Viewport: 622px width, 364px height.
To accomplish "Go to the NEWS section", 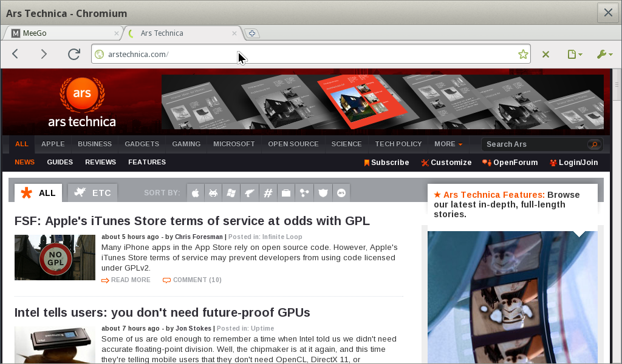I will [x=24, y=163].
